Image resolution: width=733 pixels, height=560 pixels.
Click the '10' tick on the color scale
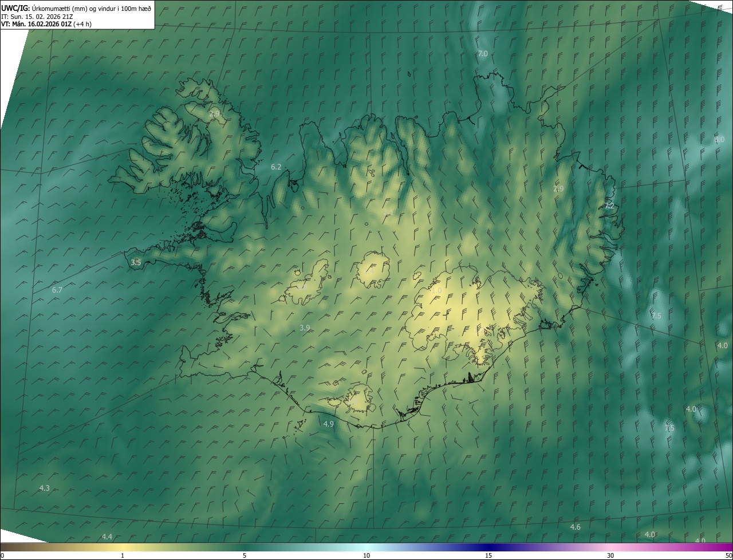point(366,555)
